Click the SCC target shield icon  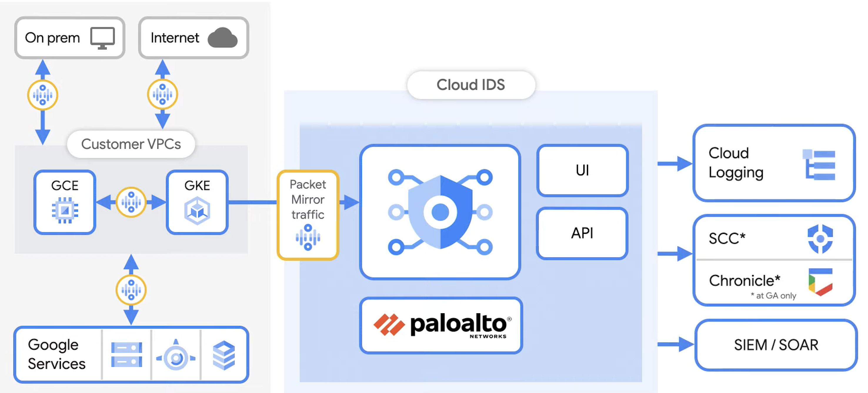click(x=820, y=239)
